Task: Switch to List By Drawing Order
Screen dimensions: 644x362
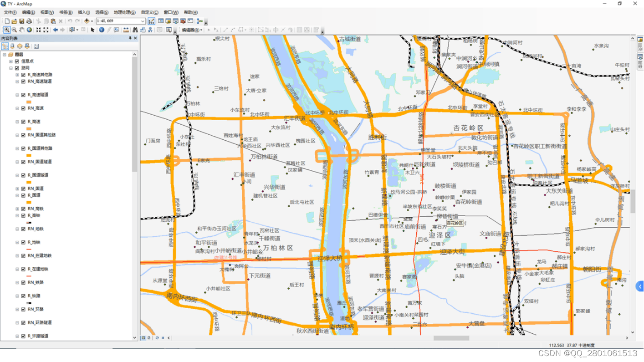Action: 5,46
